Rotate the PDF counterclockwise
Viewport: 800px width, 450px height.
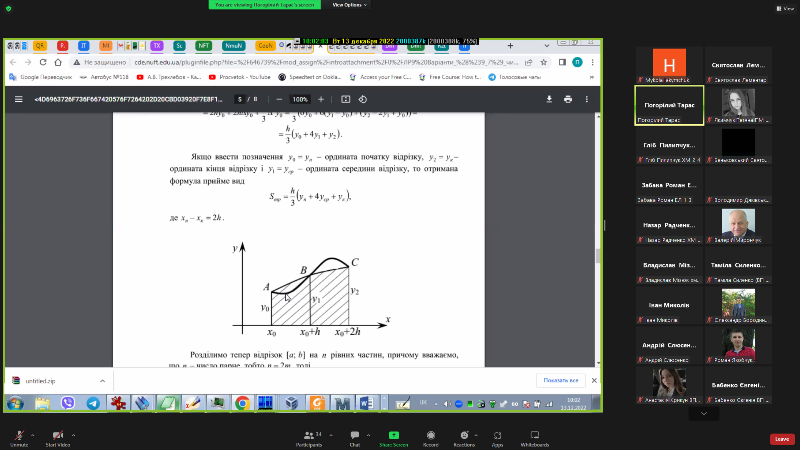click(363, 99)
